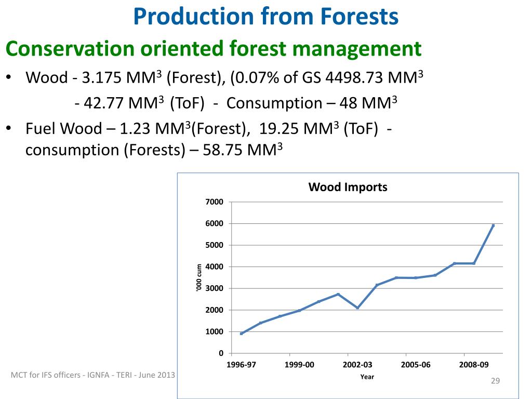Click the final peak data point near 6000
The height and width of the screenshot is (399, 532).
pyautogui.click(x=493, y=225)
